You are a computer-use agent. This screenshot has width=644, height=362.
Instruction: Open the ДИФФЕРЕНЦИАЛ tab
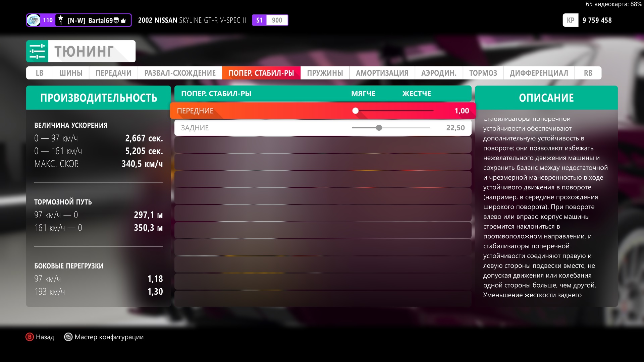pyautogui.click(x=539, y=73)
